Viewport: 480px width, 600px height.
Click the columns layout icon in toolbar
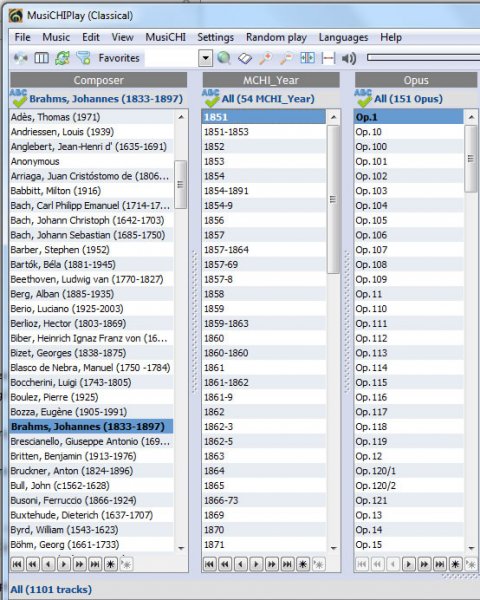point(41,58)
